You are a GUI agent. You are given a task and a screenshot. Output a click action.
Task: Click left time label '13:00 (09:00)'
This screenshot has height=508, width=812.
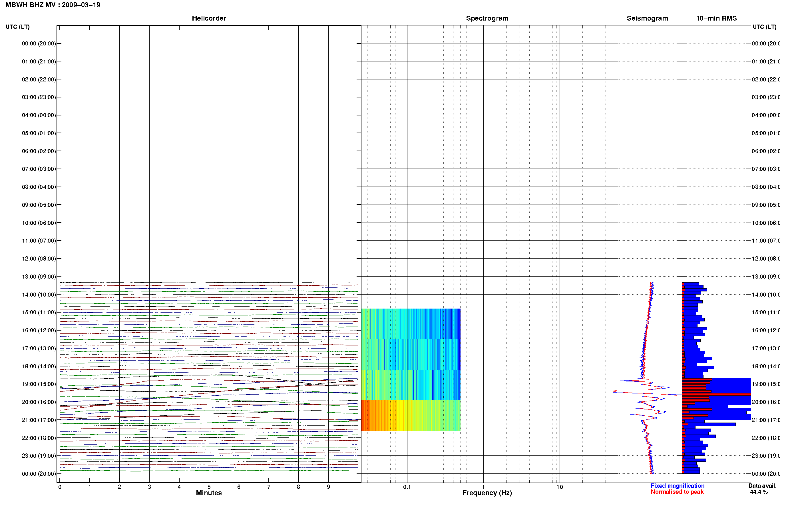point(39,277)
